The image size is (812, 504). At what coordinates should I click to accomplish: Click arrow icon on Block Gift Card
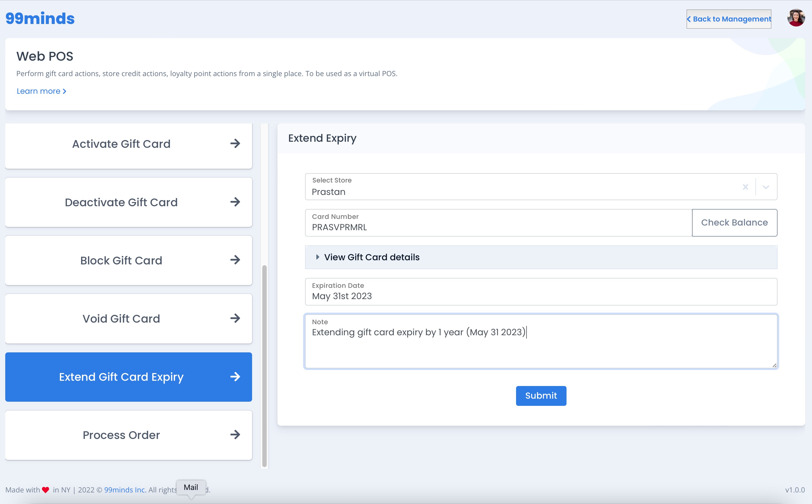point(235,260)
